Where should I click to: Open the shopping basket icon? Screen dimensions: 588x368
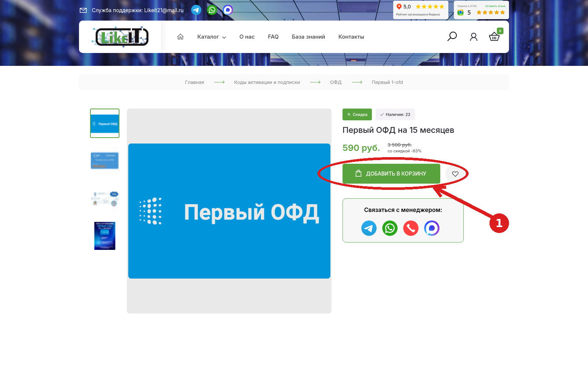click(x=494, y=36)
